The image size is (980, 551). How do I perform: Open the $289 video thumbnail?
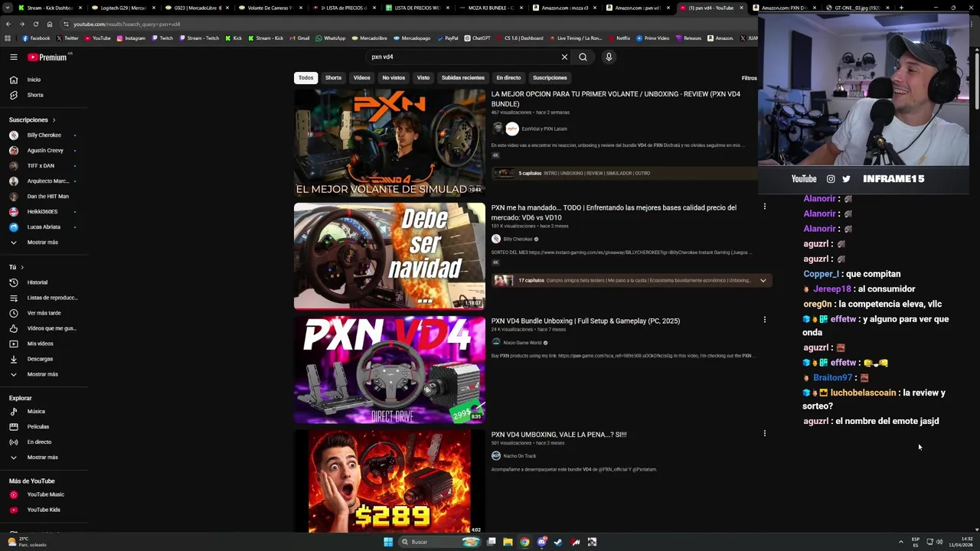click(390, 481)
